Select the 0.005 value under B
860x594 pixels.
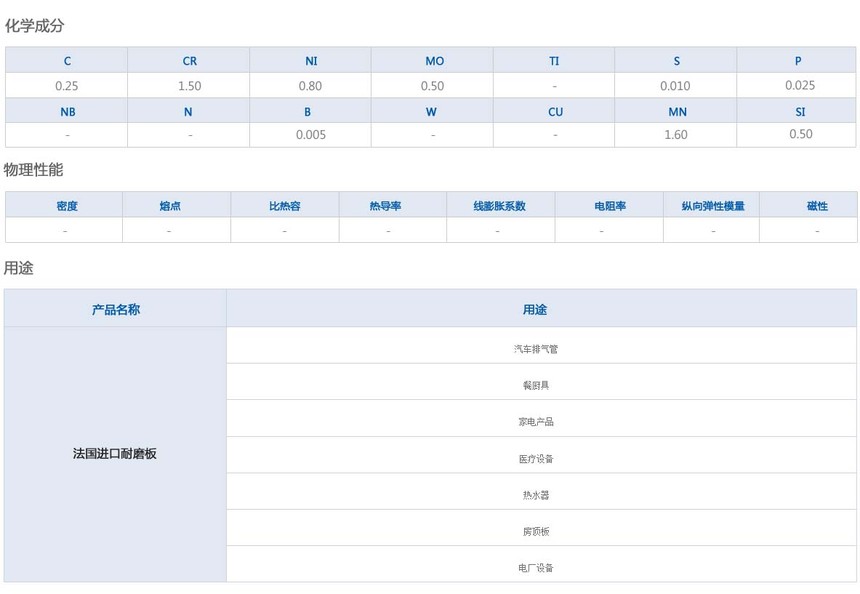[311, 135]
